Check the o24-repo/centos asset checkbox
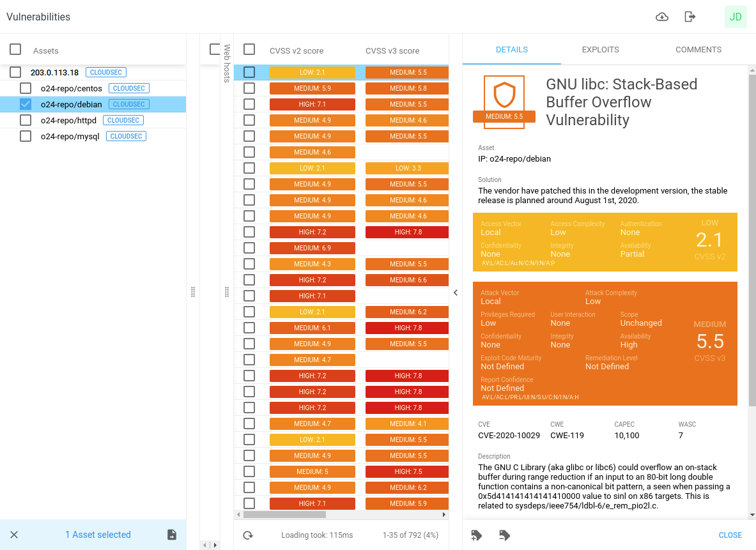Viewport: 756px width, 550px height. click(26, 88)
